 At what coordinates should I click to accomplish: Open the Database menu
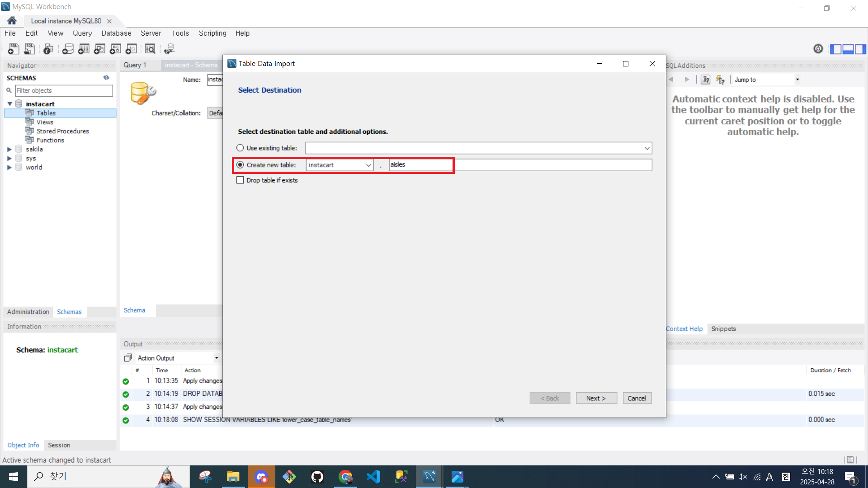[x=116, y=33]
